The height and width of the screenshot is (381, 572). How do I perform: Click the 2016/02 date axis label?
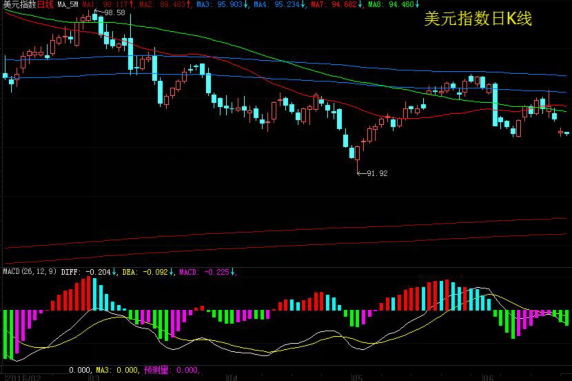pyautogui.click(x=23, y=377)
